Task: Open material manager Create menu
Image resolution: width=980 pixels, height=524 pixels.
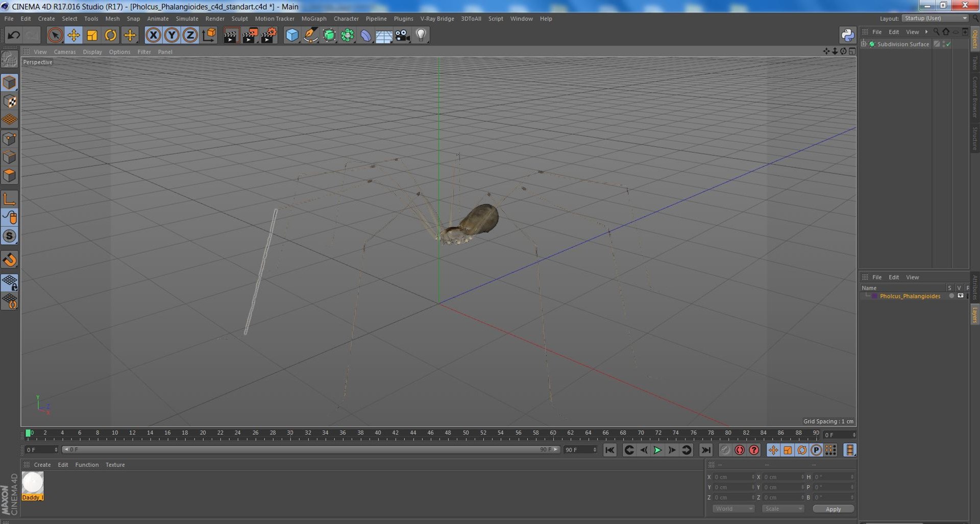Action: (42, 465)
